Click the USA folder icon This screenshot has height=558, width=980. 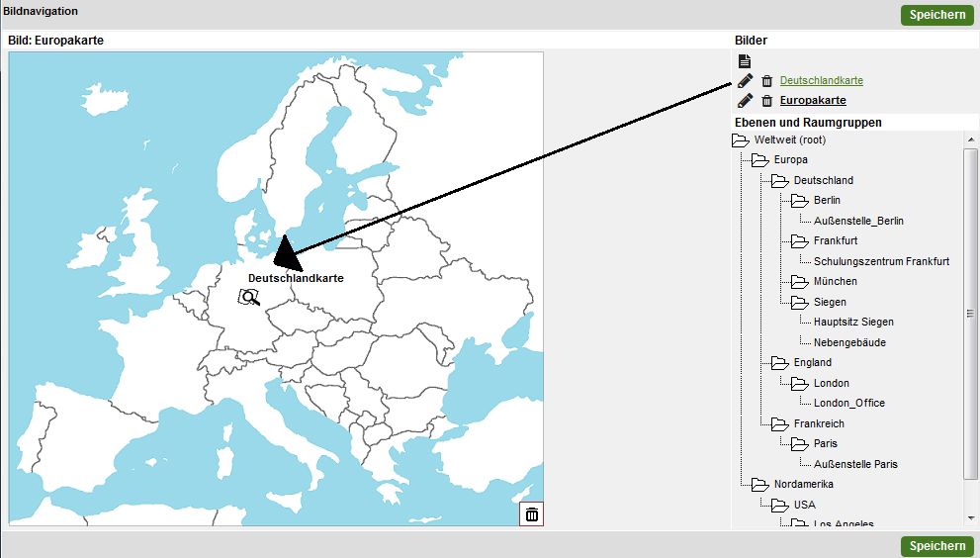coord(780,506)
